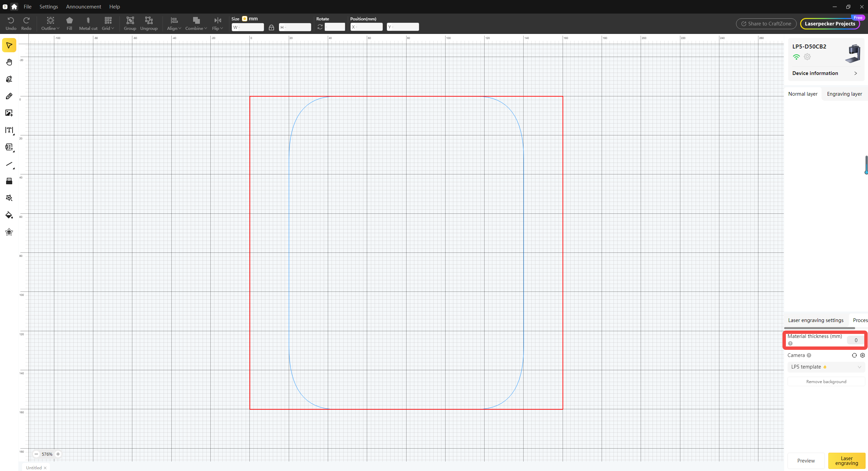Click the zoom in plus button
Viewport: 868px width, 471px height.
tap(58, 454)
